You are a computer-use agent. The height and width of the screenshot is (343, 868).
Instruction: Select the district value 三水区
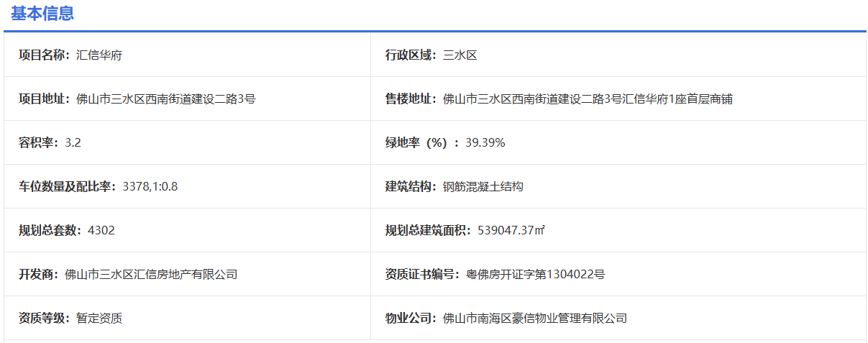(x=460, y=55)
